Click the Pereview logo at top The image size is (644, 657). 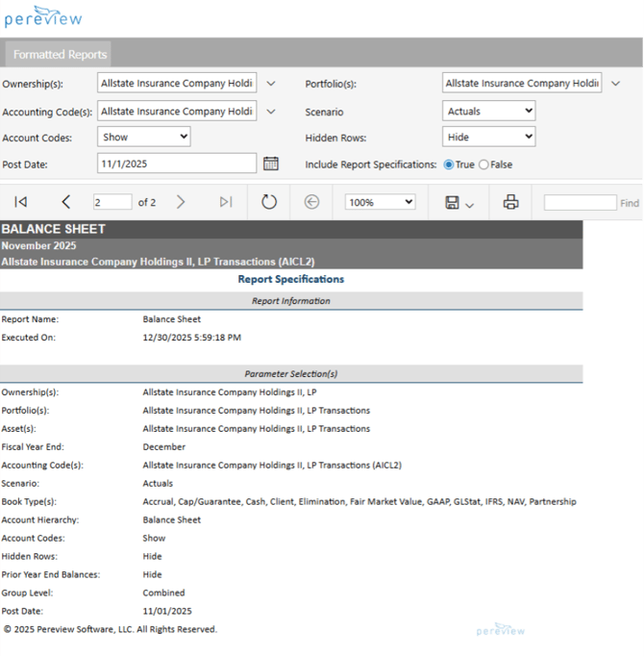(x=43, y=17)
